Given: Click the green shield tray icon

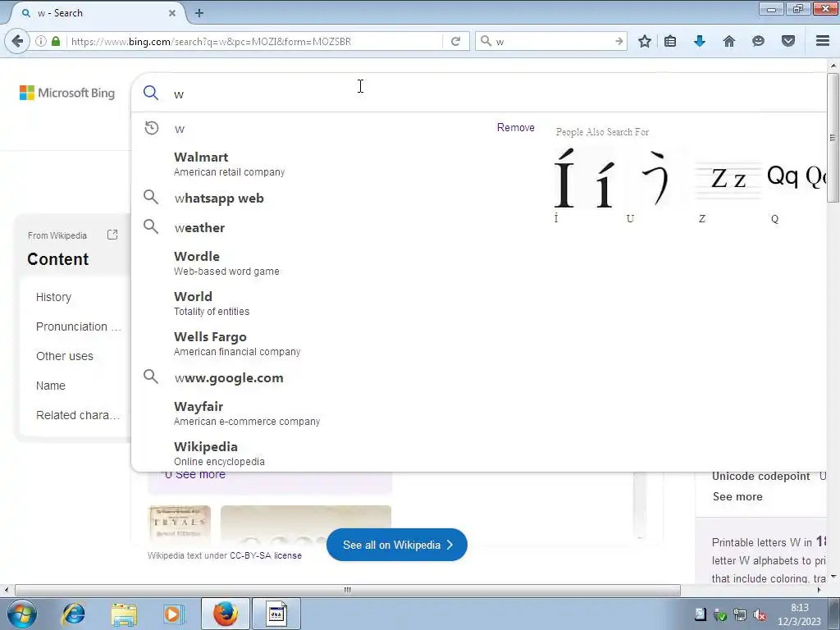Looking at the screenshot, I should click(x=720, y=615).
